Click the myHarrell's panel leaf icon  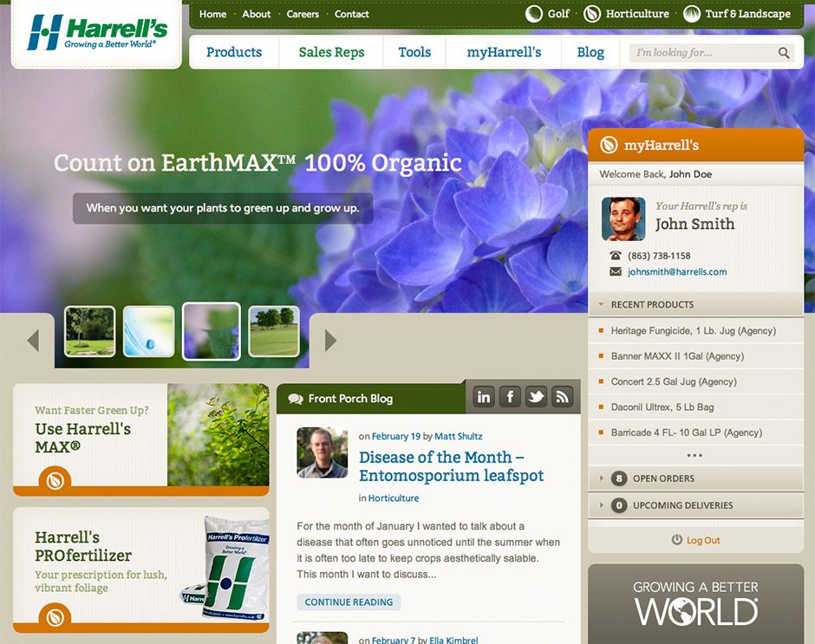(609, 145)
